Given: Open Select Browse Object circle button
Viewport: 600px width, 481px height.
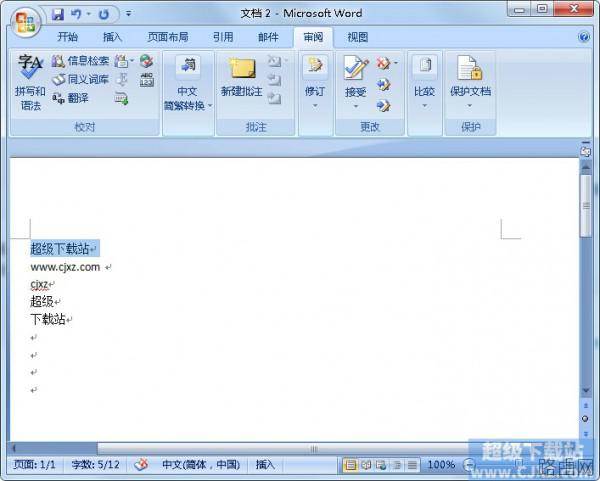Looking at the screenshot, I should pos(585,419).
